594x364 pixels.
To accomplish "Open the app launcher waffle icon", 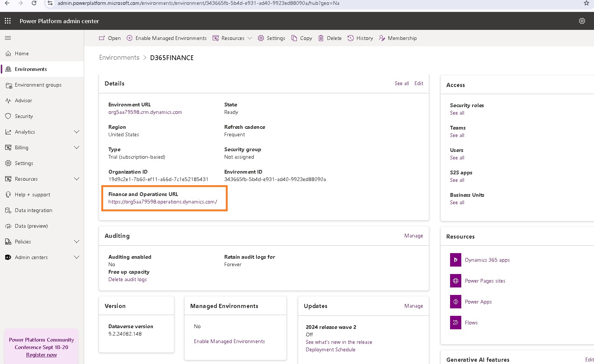I will coord(7,21).
